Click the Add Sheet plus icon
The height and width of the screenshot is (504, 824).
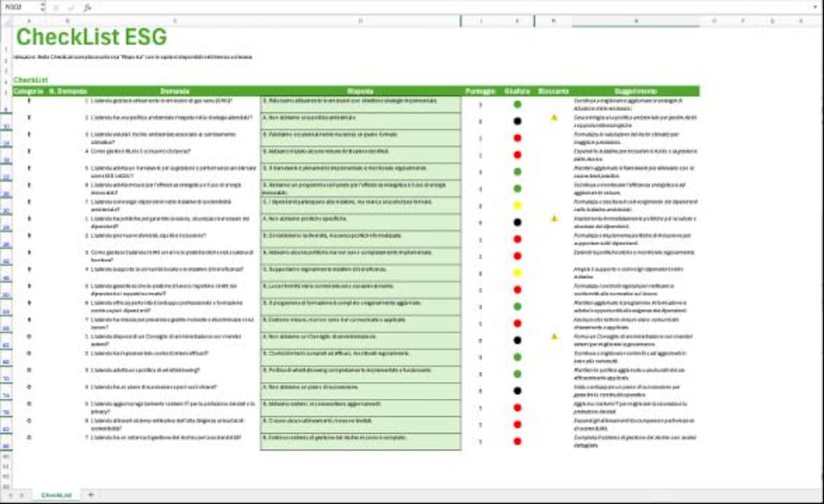point(91,494)
